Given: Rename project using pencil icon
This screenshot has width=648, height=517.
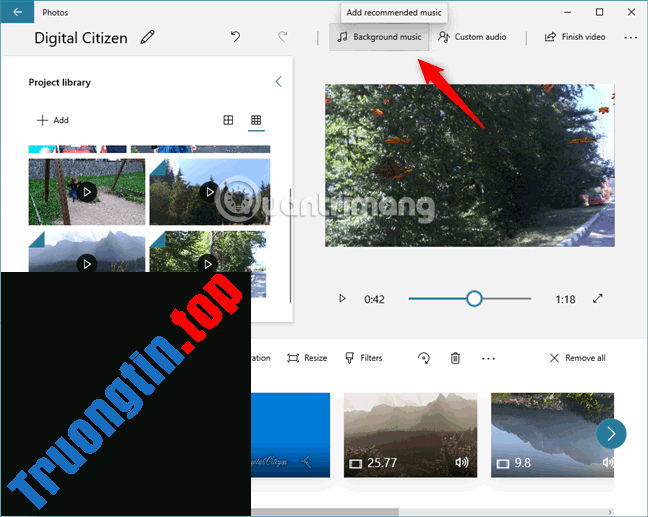Looking at the screenshot, I should 148,37.
